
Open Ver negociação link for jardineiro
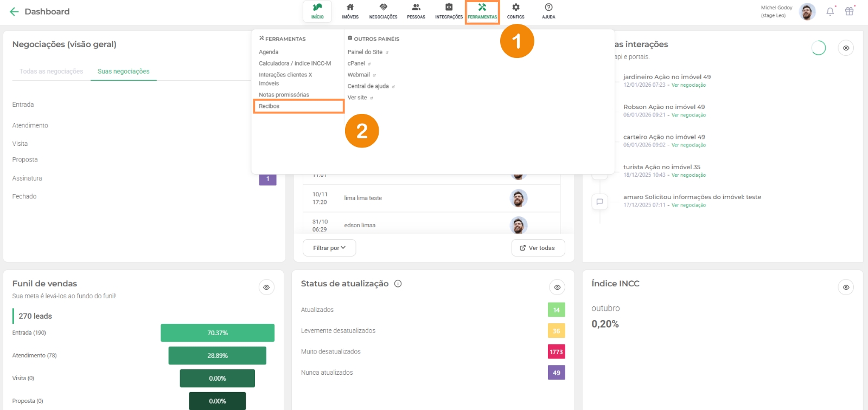[688, 85]
